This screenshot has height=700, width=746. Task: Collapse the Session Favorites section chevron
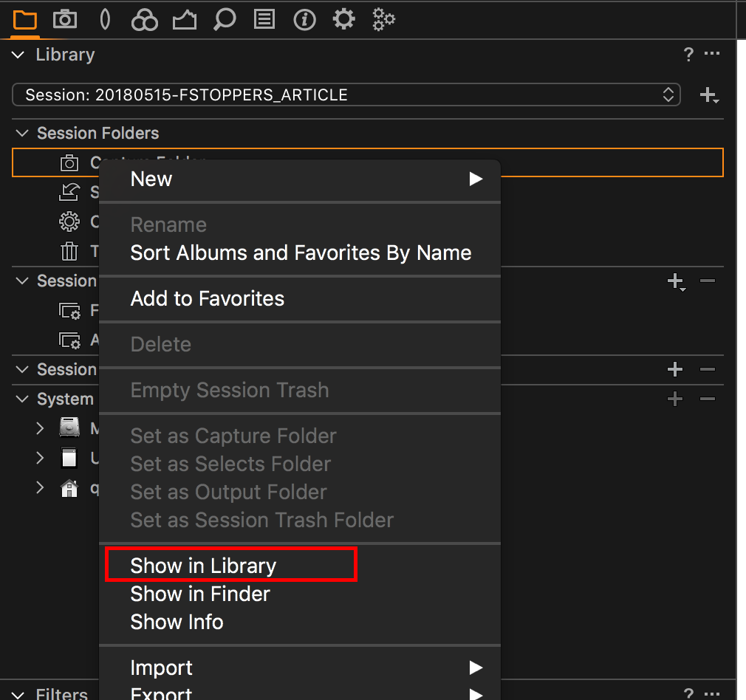22,369
